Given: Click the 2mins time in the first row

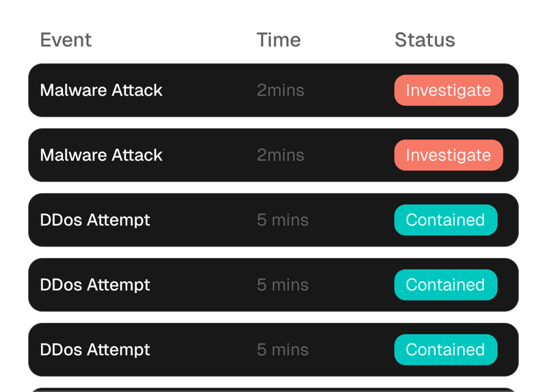Looking at the screenshot, I should 280,90.
